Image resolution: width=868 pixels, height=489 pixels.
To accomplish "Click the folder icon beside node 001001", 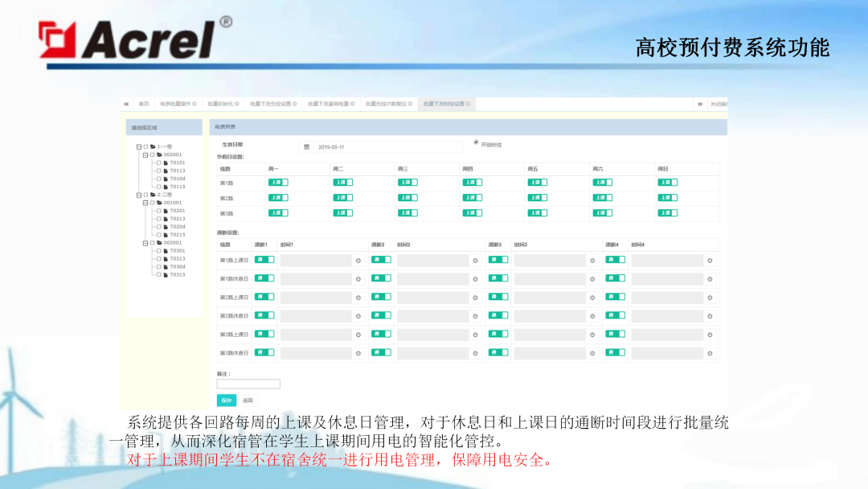I will point(158,203).
